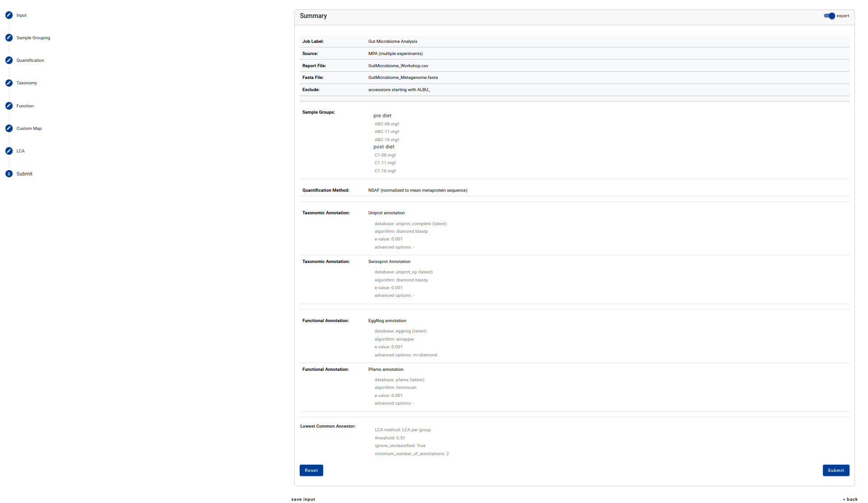The width and height of the screenshot is (868, 503).
Task: Click the Input step pencil icon
Action: coord(9,15)
